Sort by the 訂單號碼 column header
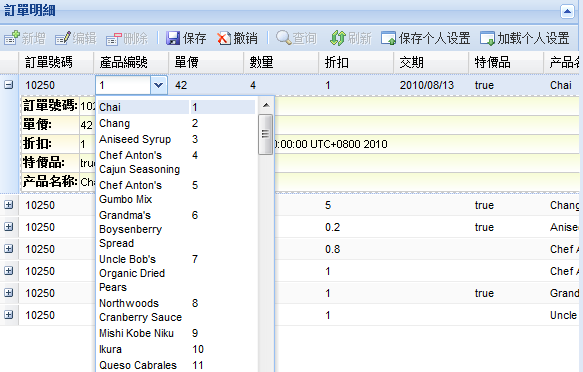Viewport: 583px width, 372px height. pos(56,62)
